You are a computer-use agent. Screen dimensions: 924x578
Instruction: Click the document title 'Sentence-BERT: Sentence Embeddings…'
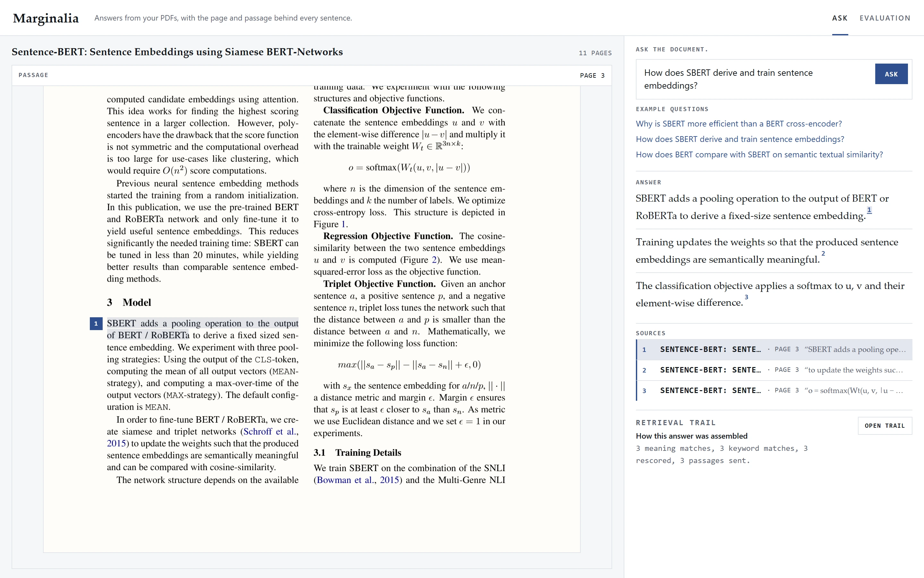[177, 52]
